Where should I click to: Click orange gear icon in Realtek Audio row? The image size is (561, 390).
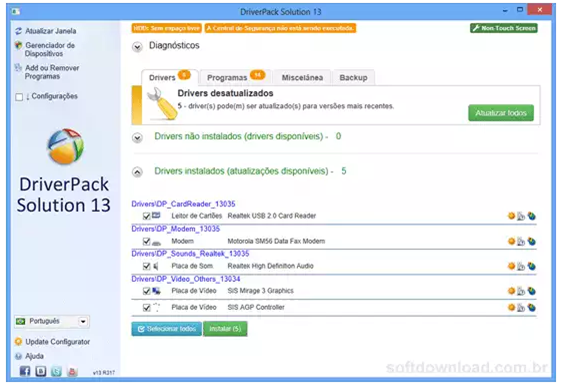512,266
